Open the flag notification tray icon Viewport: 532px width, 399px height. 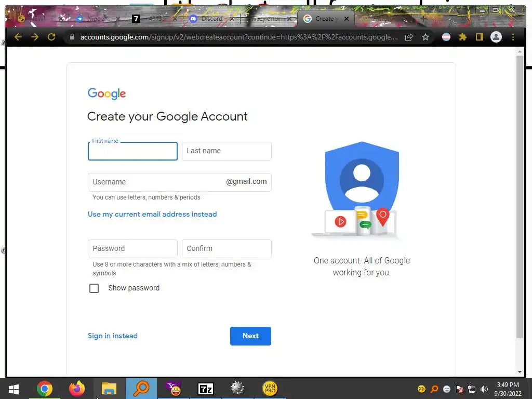pyautogui.click(x=459, y=389)
